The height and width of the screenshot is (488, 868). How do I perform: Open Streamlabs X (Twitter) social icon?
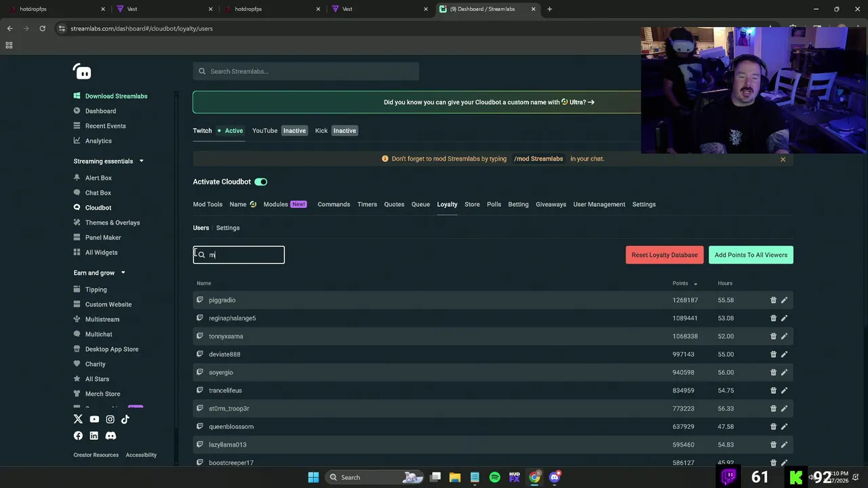(x=78, y=419)
